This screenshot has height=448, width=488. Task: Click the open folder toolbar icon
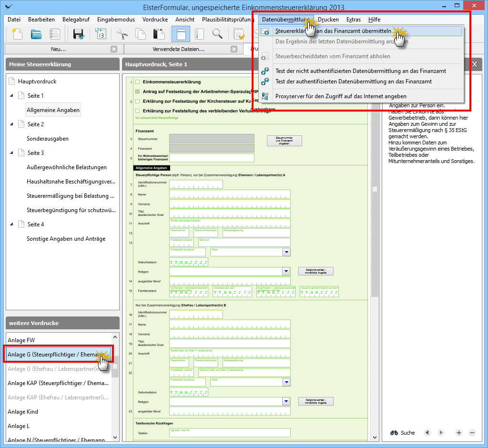pyautogui.click(x=36, y=34)
